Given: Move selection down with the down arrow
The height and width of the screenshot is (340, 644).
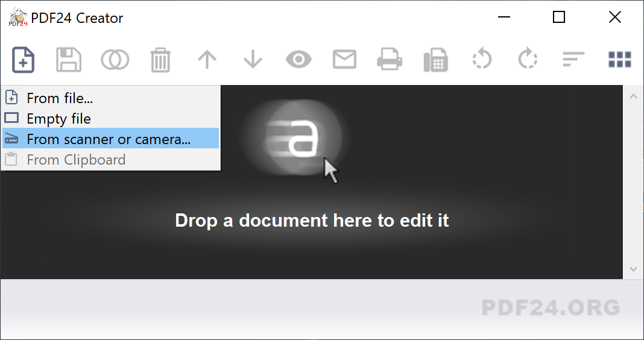Looking at the screenshot, I should pos(253,60).
